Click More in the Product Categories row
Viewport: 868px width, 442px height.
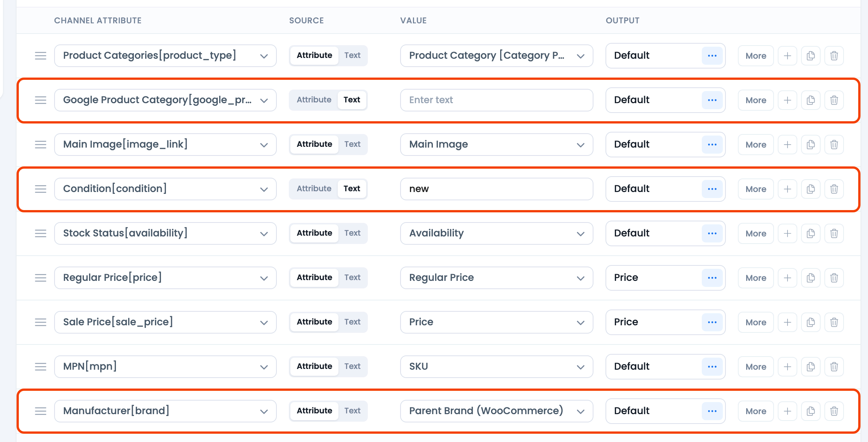point(756,56)
